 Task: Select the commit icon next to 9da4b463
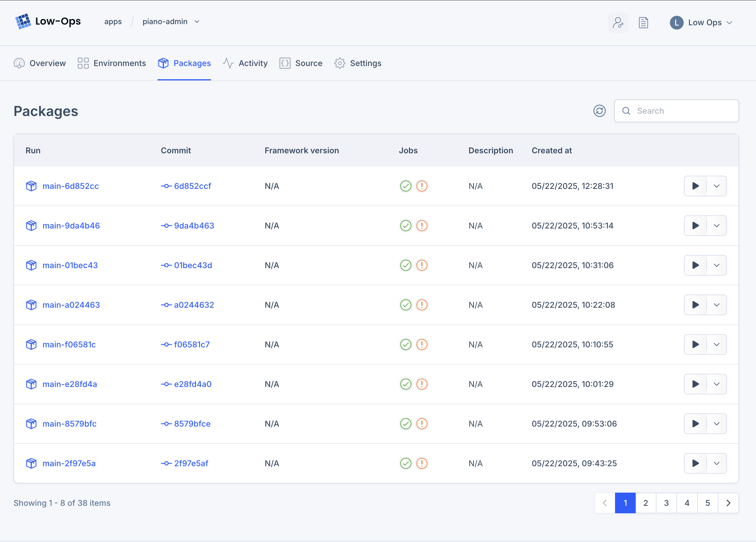pos(166,226)
